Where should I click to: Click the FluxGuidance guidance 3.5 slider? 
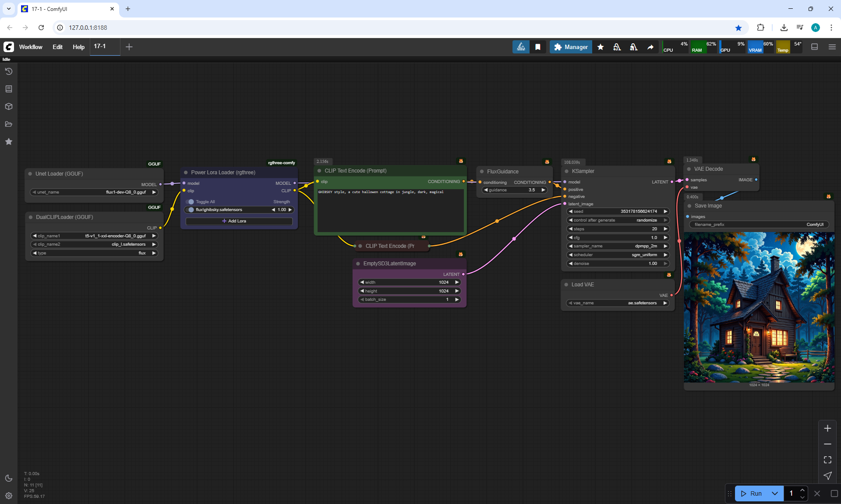(515, 190)
